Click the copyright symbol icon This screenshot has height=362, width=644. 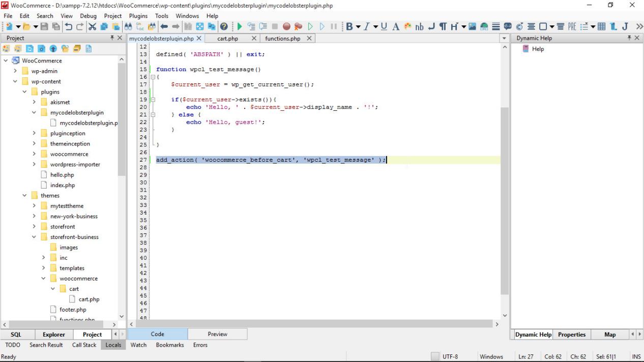click(x=519, y=26)
